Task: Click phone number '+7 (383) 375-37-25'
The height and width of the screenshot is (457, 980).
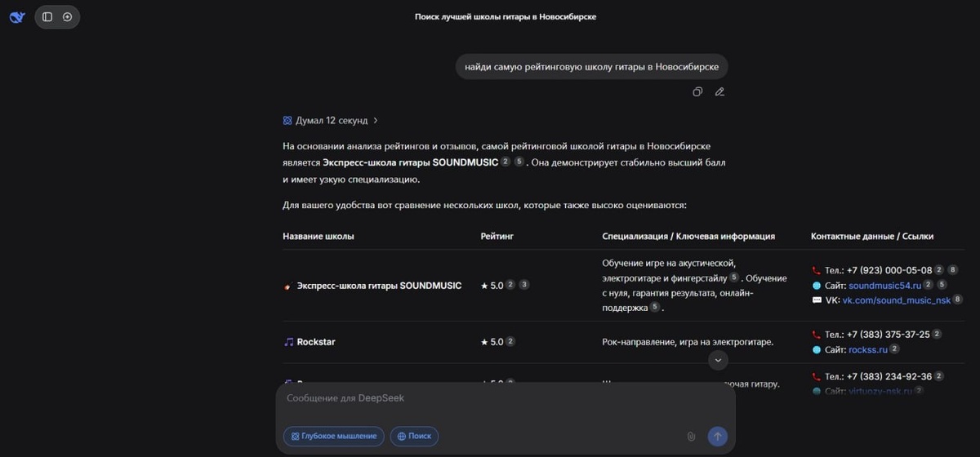Action: click(889, 335)
